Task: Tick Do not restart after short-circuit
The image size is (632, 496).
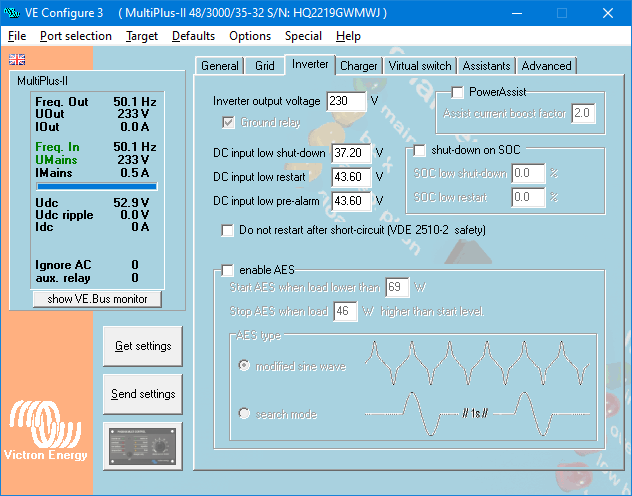Action: [228, 230]
